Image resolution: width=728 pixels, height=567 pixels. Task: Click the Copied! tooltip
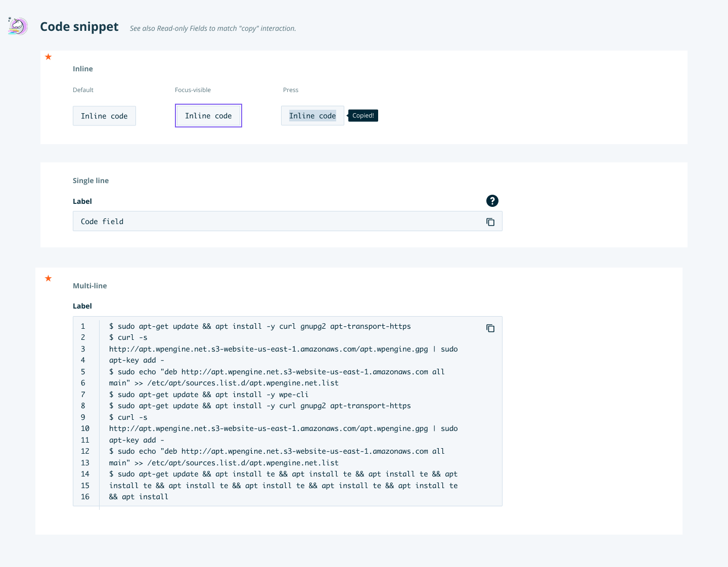click(x=363, y=116)
